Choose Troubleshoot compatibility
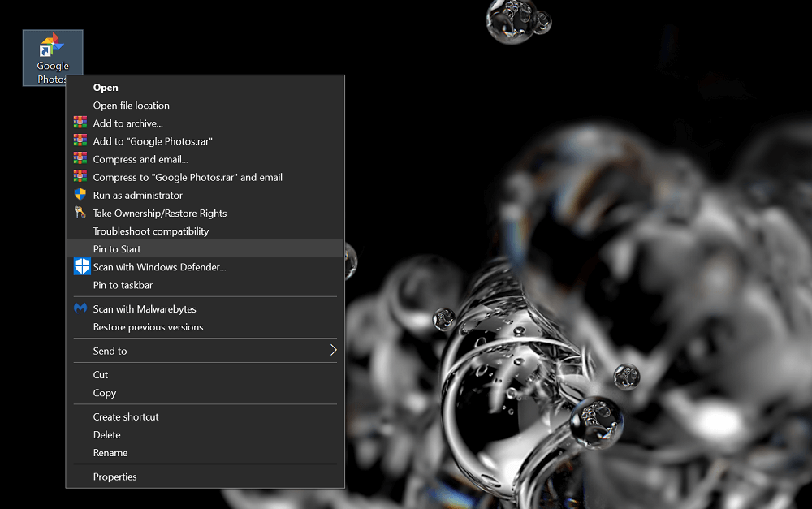812x509 pixels. [x=205, y=231]
